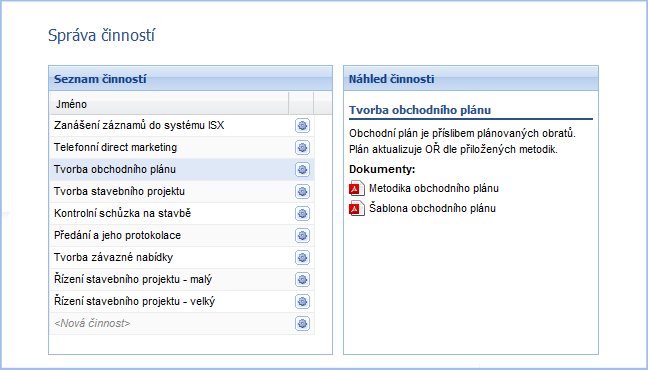
Task: Click gear icon beside Tvorba obchodního plánu row
Action: [x=302, y=169]
